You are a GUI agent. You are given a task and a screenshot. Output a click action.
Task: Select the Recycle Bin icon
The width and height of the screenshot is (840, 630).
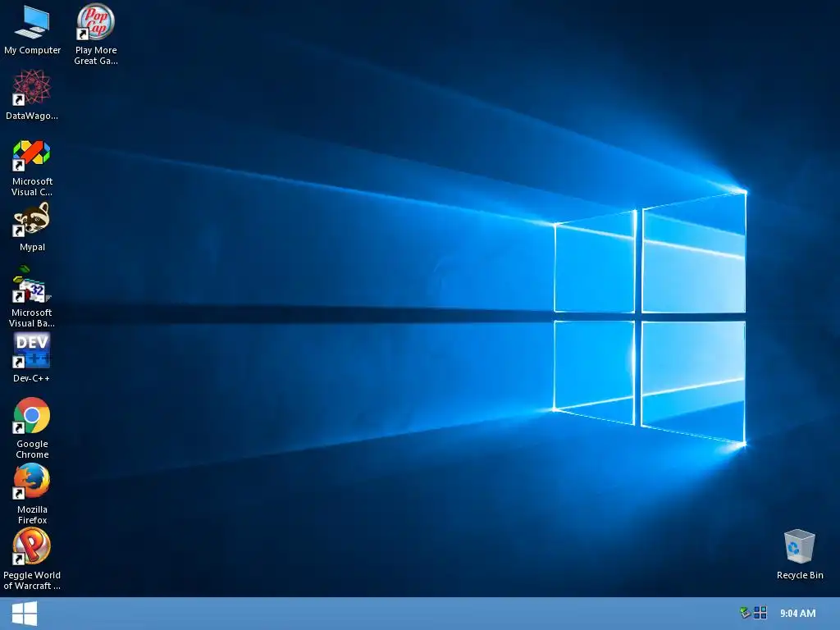point(799,546)
